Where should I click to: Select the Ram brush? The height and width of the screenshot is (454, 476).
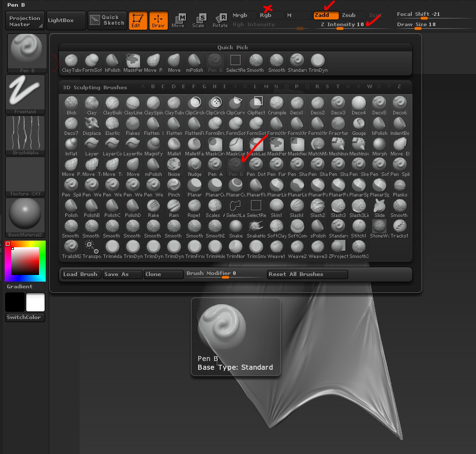[174, 209]
